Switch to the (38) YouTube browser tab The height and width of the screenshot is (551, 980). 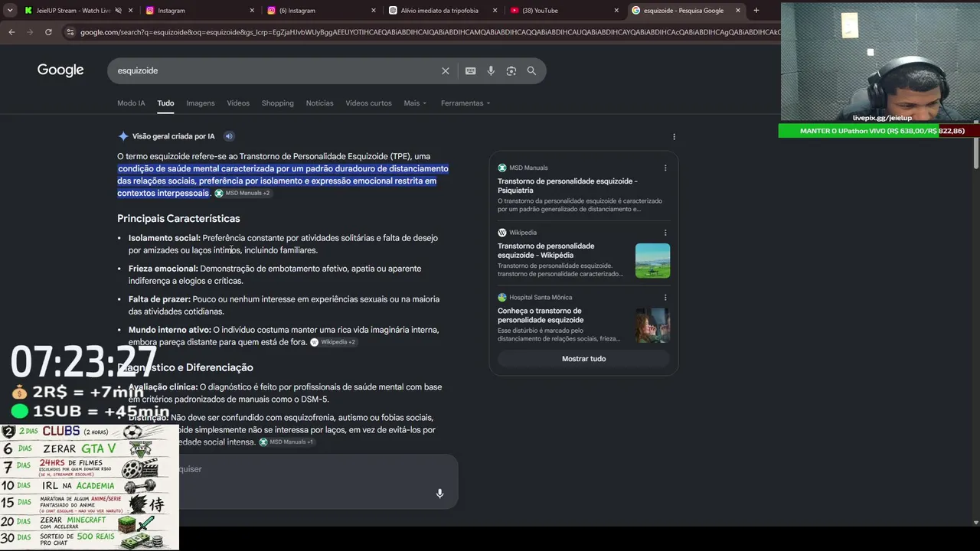coord(565,11)
